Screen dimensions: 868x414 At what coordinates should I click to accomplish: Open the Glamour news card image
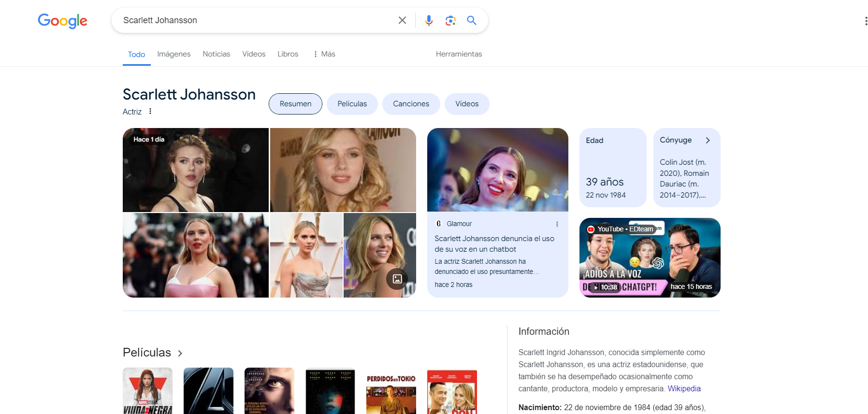497,170
